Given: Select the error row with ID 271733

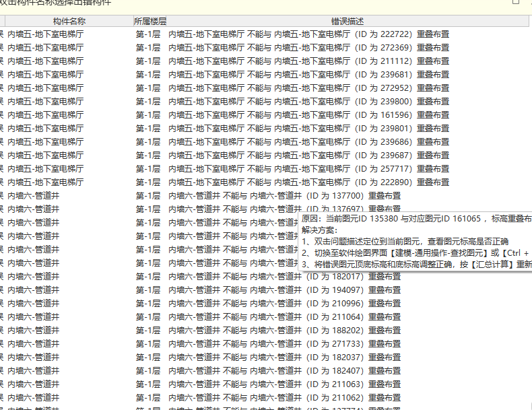Looking at the screenshot, I should tap(265, 344).
